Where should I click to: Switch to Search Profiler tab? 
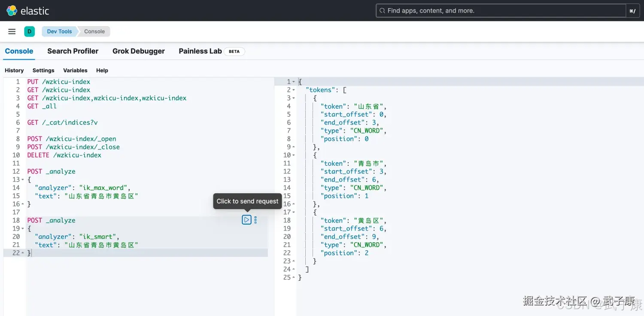coord(73,51)
